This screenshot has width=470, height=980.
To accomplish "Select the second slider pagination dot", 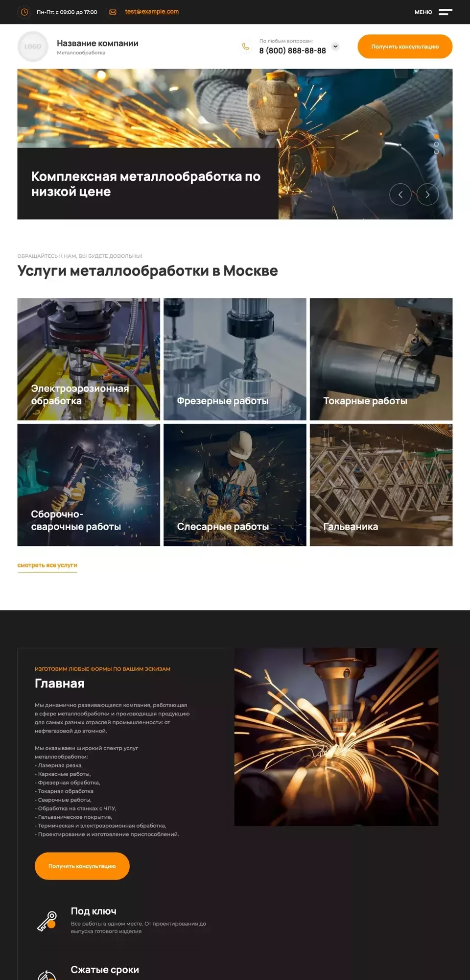I will 436,144.
